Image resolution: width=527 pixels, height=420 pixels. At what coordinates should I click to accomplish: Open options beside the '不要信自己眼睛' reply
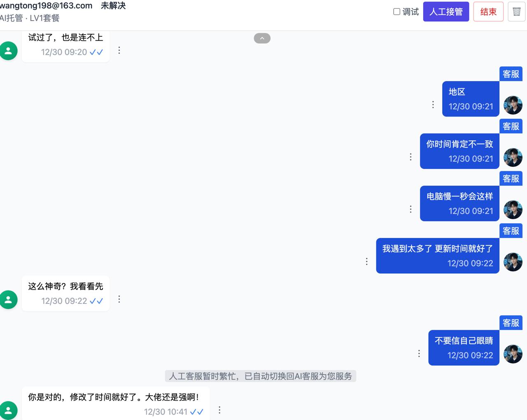point(419,353)
